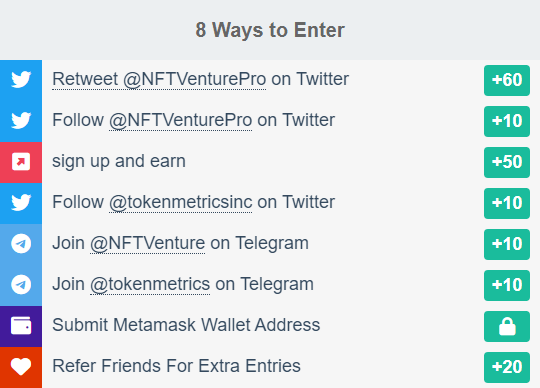
Task: Click the Twitter icon beside Follow @tokenmetricsinc
Action: click(21, 202)
